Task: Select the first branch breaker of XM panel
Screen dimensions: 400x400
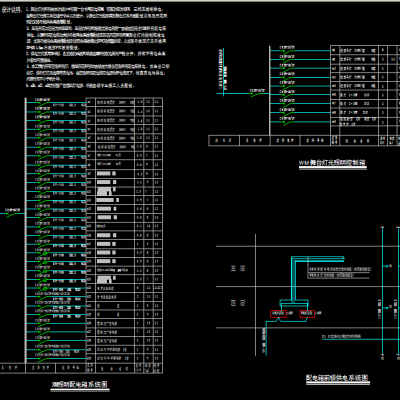Action: pos(43,101)
